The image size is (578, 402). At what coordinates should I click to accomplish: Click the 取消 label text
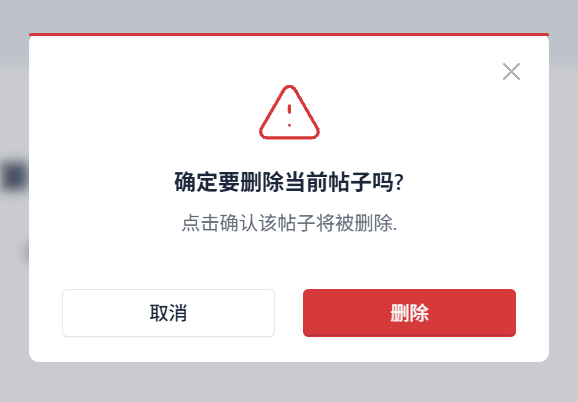[x=168, y=313]
